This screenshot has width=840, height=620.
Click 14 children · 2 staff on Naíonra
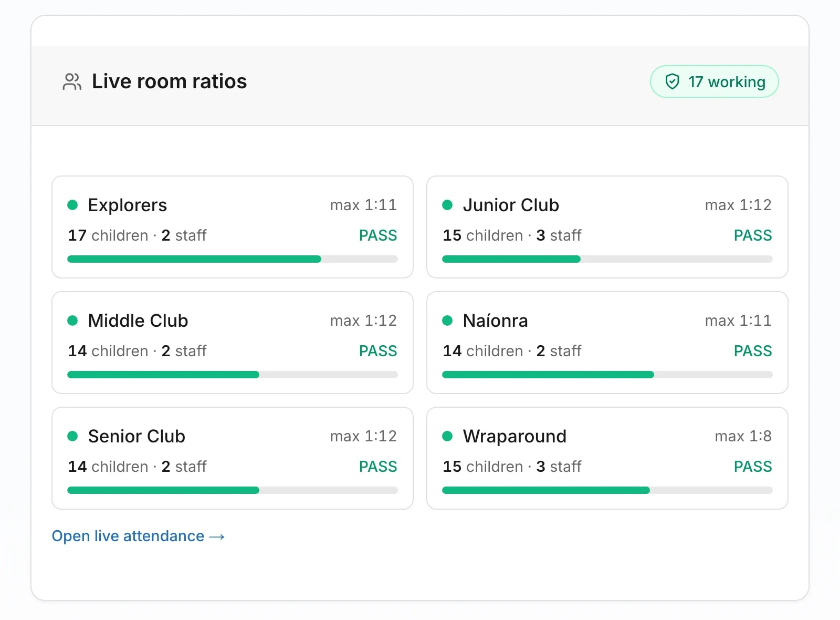[512, 351]
